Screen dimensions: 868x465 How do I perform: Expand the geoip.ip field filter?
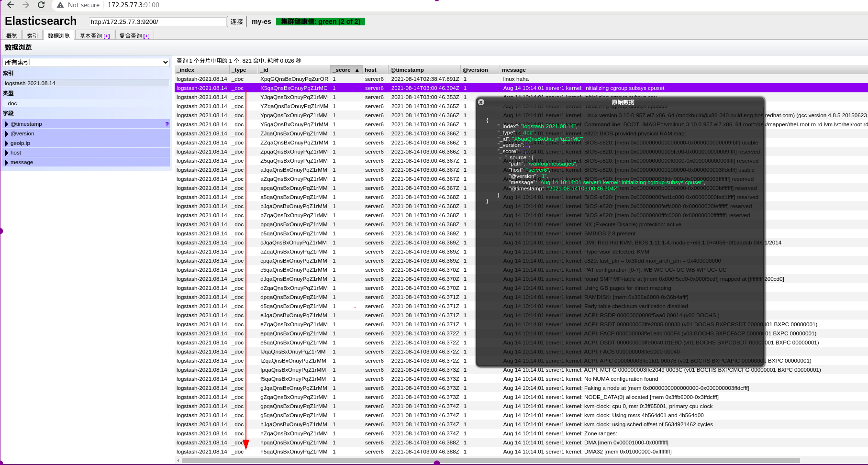coord(7,143)
